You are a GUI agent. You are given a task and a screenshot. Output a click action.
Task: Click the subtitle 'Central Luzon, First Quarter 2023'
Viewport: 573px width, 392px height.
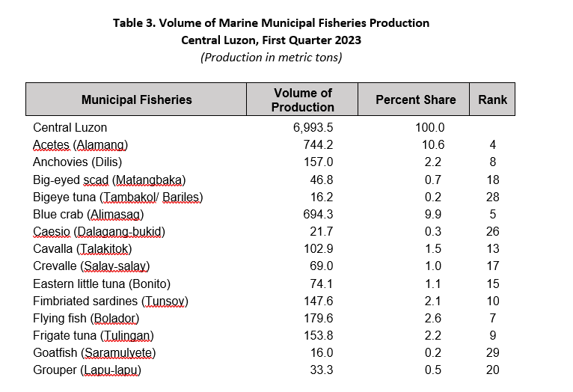tap(271, 40)
